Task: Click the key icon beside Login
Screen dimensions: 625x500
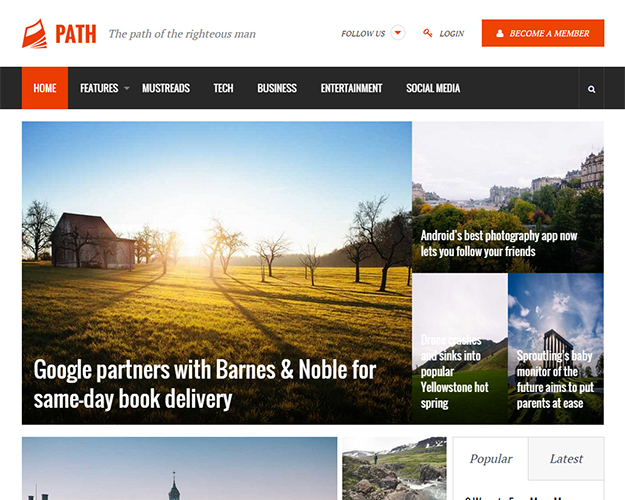Action: (428, 33)
